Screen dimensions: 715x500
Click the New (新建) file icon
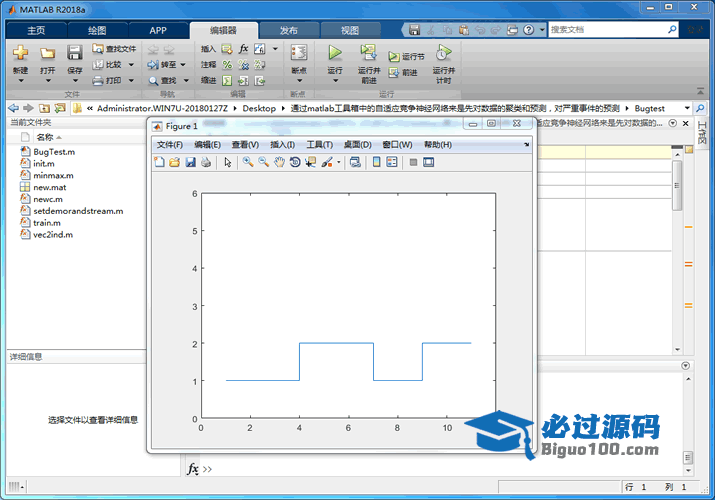point(20,53)
